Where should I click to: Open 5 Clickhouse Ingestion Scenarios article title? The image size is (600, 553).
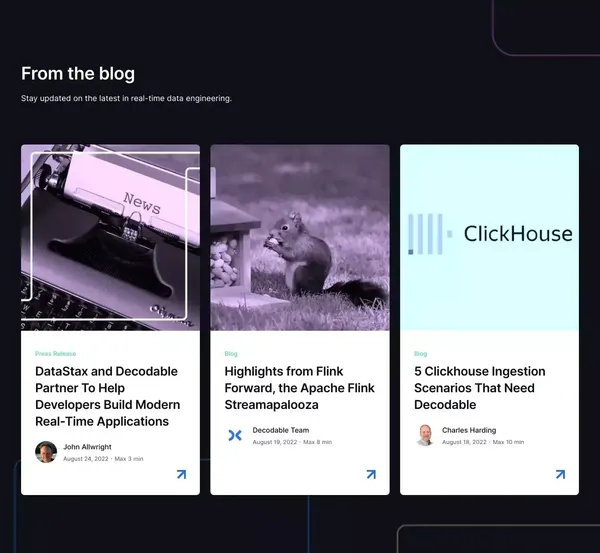tap(480, 388)
